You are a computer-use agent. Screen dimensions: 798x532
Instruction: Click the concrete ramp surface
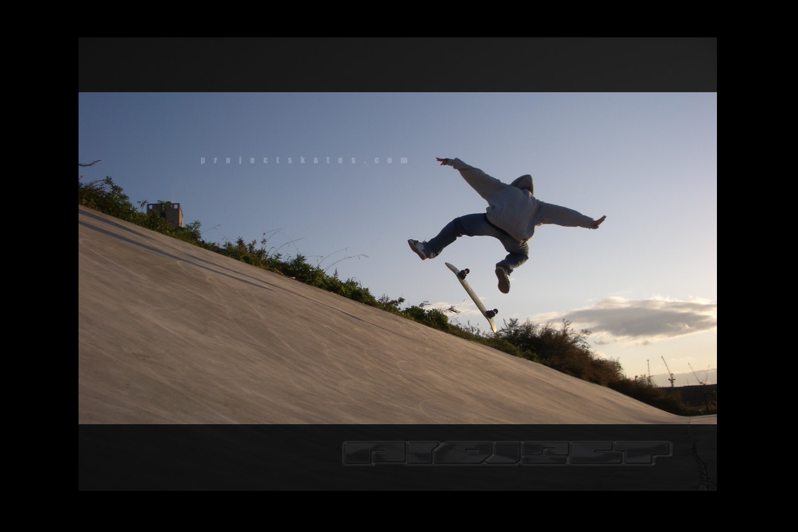point(281,349)
